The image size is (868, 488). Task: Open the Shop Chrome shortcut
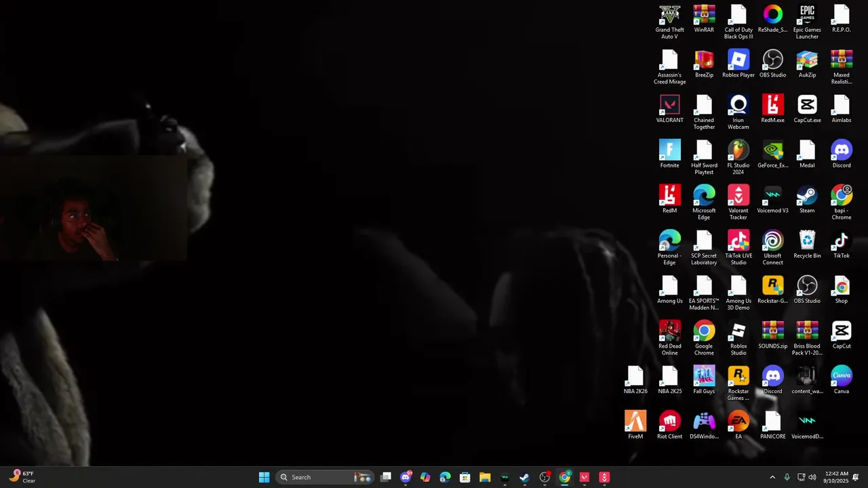tap(841, 291)
